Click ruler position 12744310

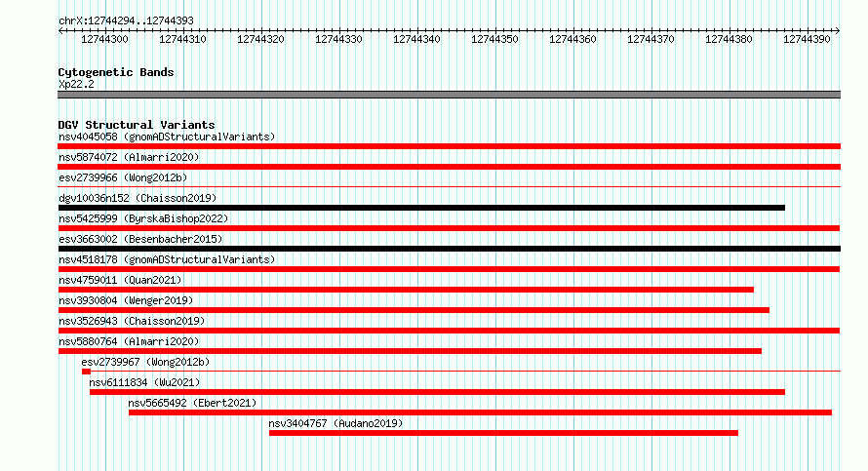coord(182,39)
